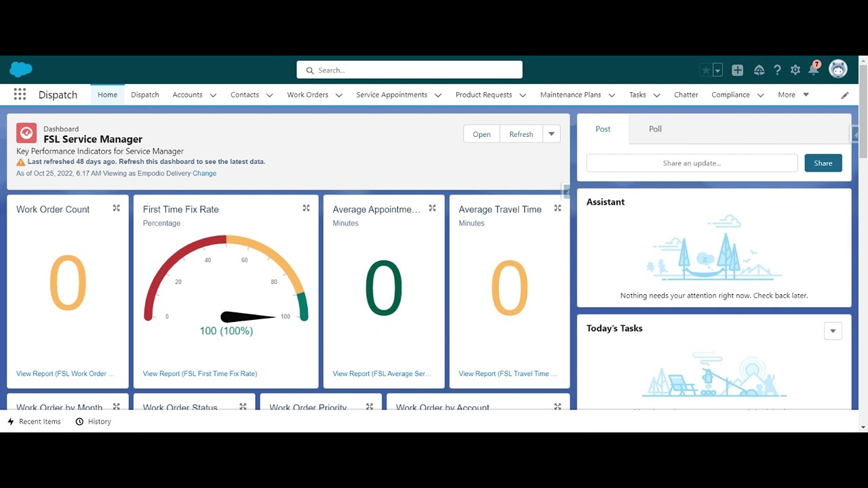Open History in the utility bar
868x488 pixels.
tap(93, 422)
